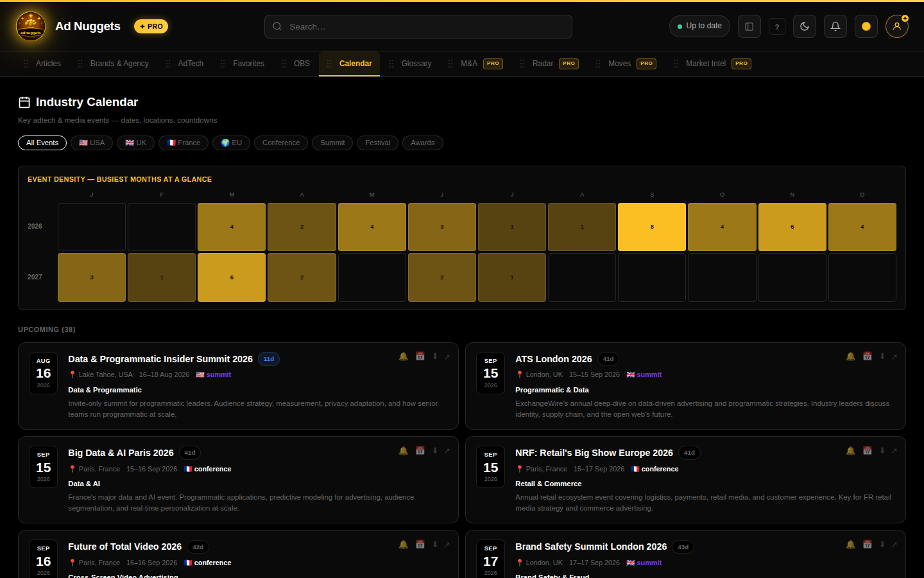Download Big Data & AI Paris event file
This screenshot has width=924, height=578.
[435, 451]
